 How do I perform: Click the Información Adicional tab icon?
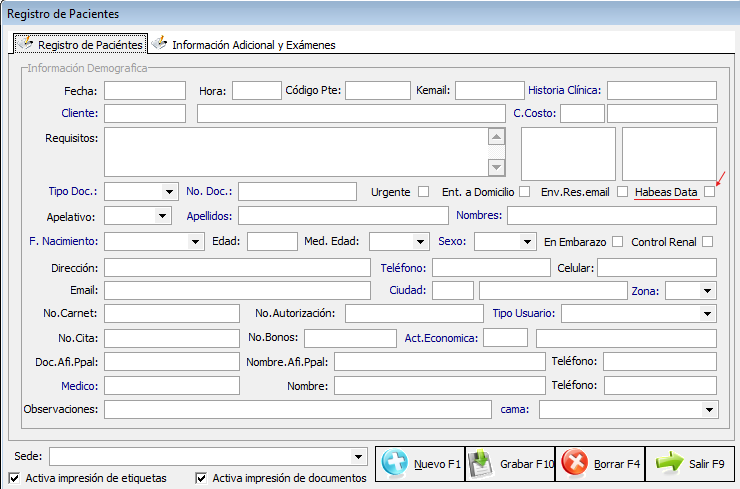coord(159,44)
